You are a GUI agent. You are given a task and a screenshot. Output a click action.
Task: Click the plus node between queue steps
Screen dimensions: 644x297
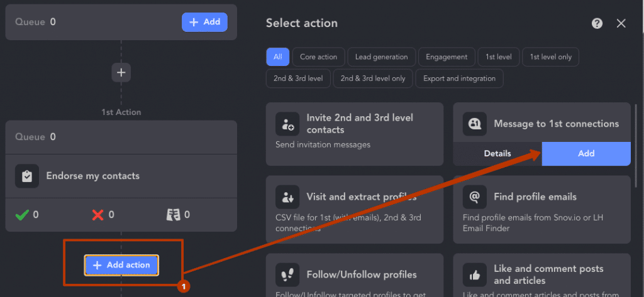click(x=121, y=73)
